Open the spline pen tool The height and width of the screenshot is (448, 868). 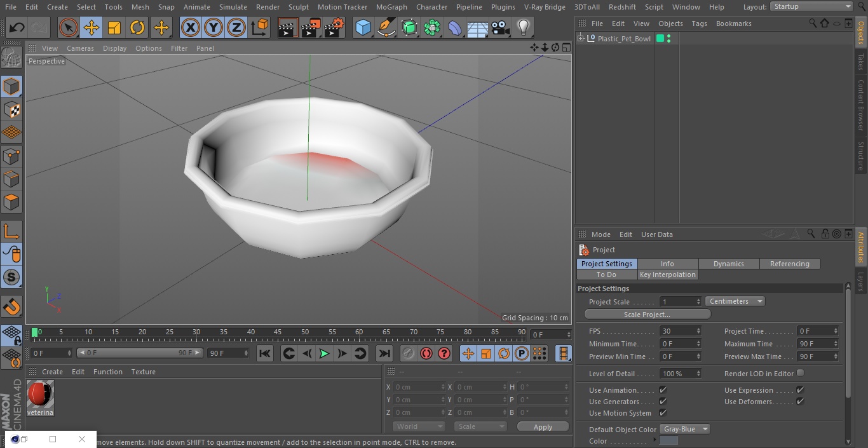click(386, 27)
